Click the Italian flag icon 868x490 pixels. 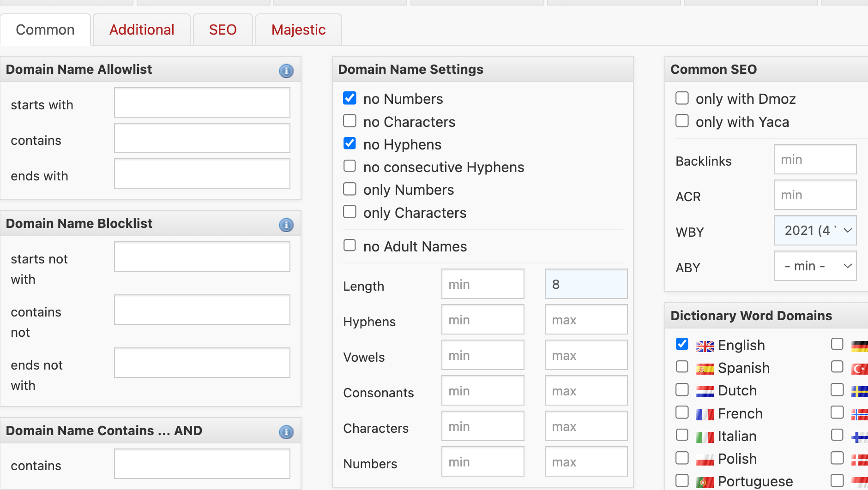pos(705,437)
